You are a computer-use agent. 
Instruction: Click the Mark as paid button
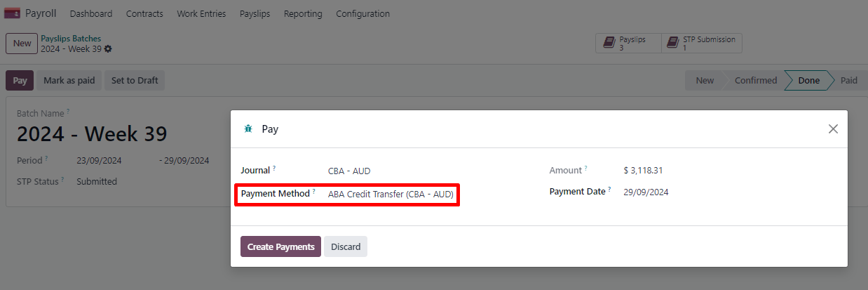[x=69, y=80]
